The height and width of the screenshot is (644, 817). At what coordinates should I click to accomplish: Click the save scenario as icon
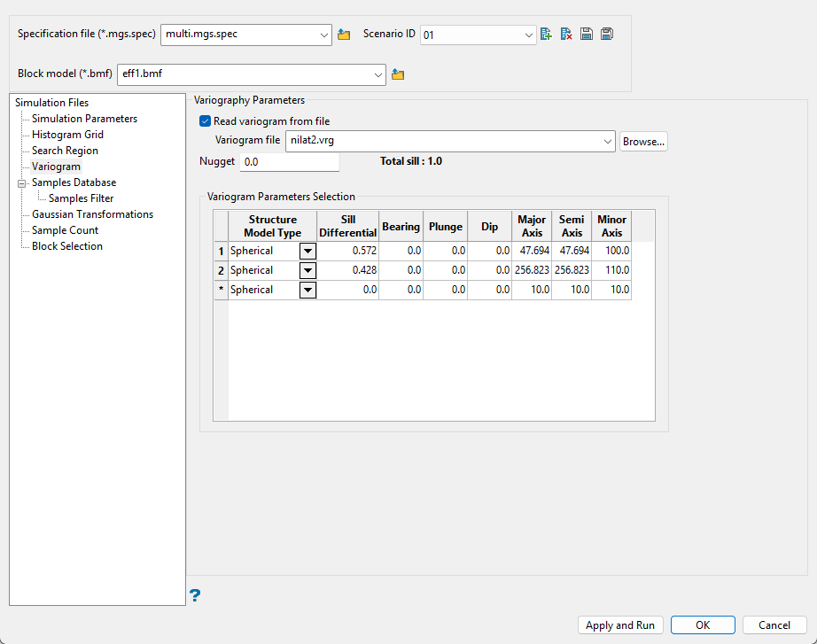coord(607,35)
